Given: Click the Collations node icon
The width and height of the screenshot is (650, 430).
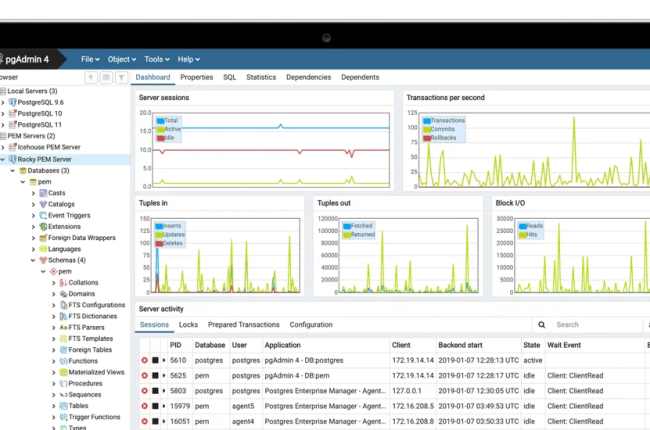Looking at the screenshot, I should click(63, 282).
